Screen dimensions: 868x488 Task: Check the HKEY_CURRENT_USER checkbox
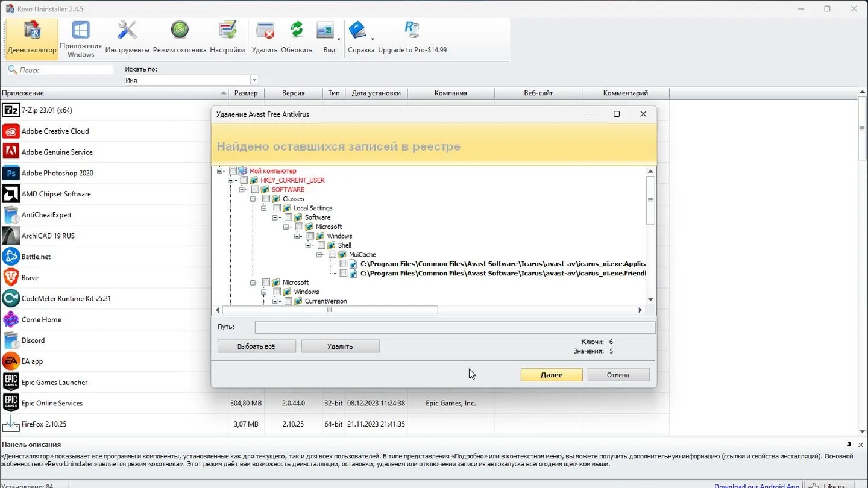(244, 180)
